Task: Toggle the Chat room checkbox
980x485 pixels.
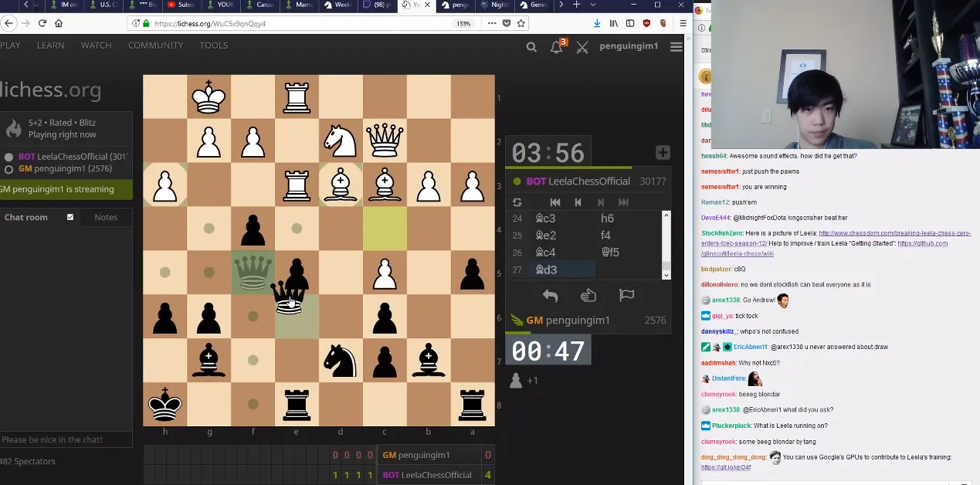Action: pyautogui.click(x=70, y=217)
